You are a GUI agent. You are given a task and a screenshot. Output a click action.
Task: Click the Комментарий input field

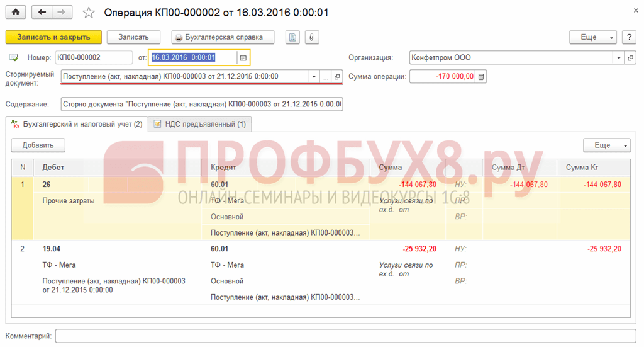coord(345,336)
